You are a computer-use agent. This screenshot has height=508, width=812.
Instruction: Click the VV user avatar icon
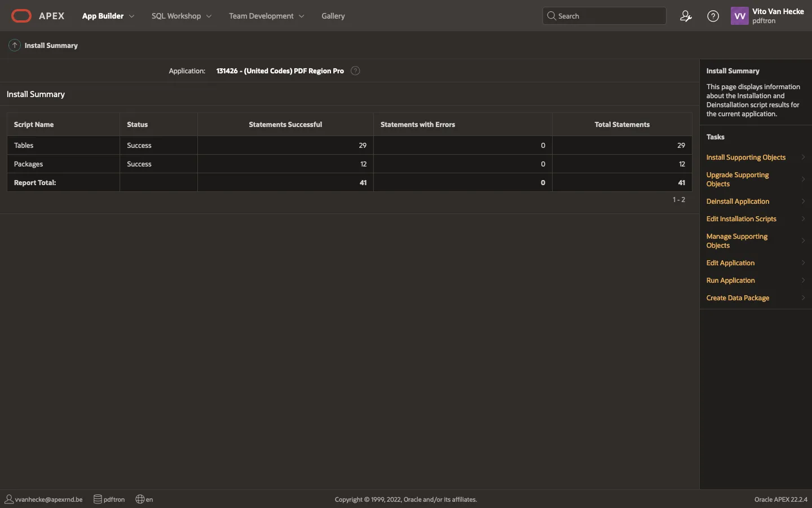click(x=739, y=16)
